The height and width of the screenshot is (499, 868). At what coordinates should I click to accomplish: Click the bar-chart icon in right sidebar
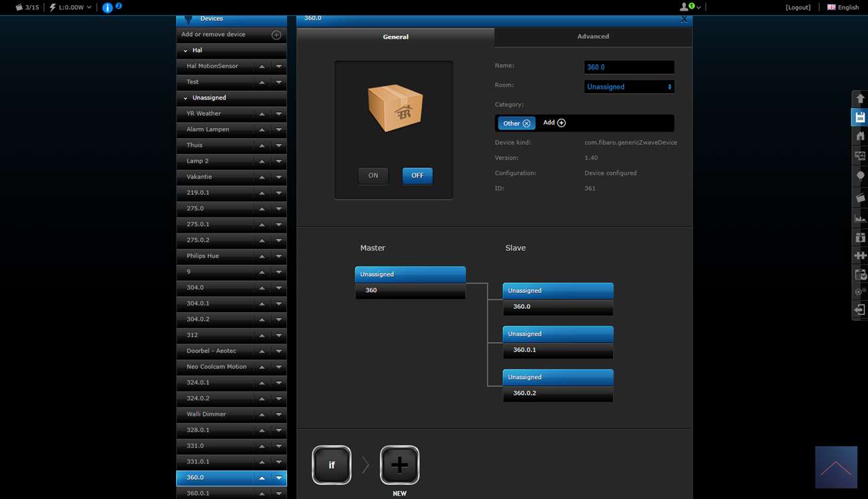coord(860,218)
